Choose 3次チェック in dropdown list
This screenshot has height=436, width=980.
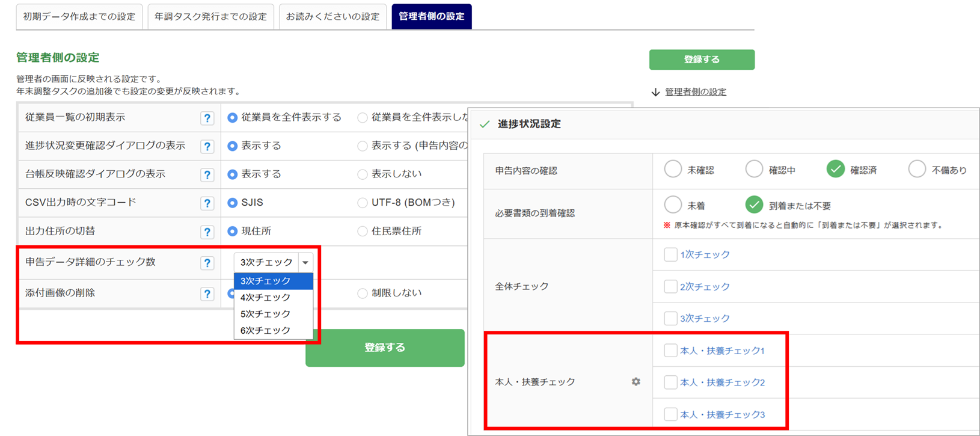(x=274, y=281)
